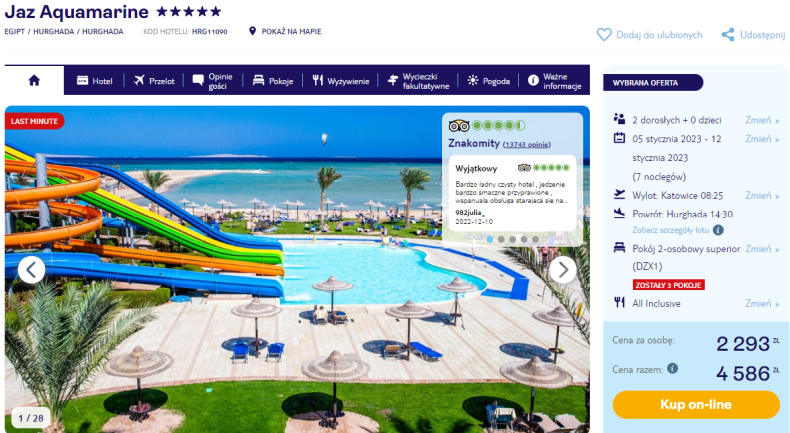The height and width of the screenshot is (433, 790).
Task: Click the photo counter 1 / 28
Action: click(x=31, y=418)
